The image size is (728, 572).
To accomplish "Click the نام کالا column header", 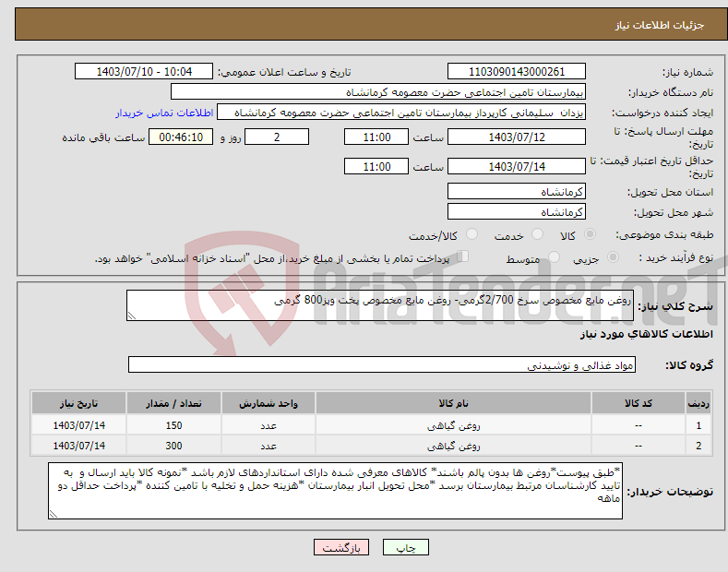I will [454, 403].
